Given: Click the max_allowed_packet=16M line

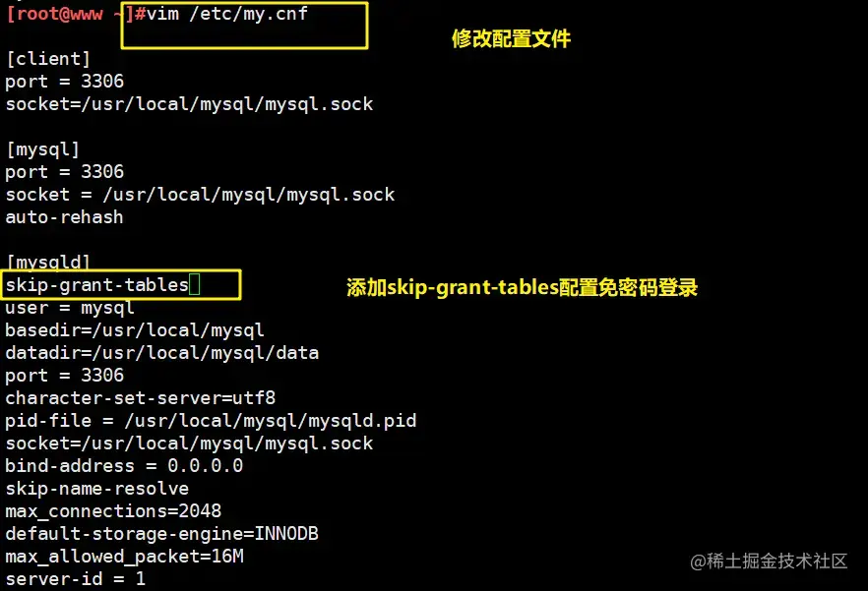Looking at the screenshot, I should click(x=125, y=557).
